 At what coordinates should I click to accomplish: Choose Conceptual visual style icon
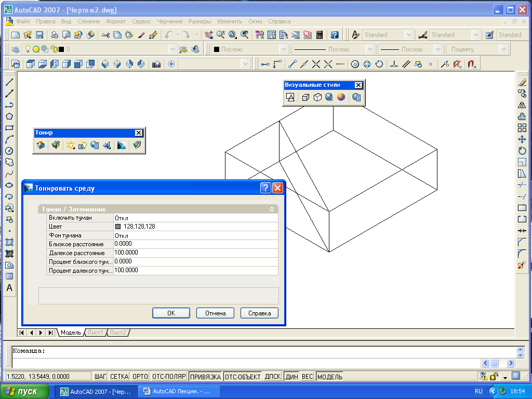coord(341,97)
